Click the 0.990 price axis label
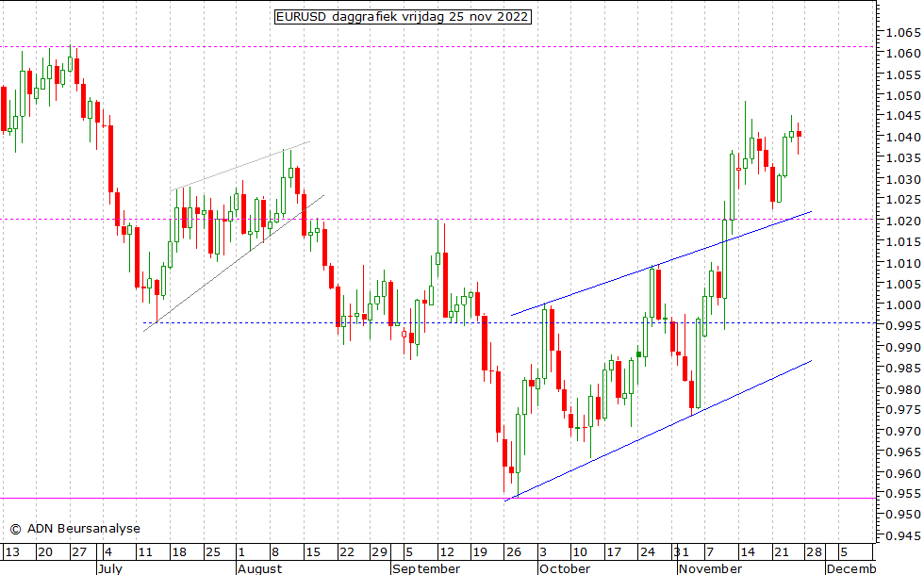The width and height of the screenshot is (924, 575). click(903, 347)
